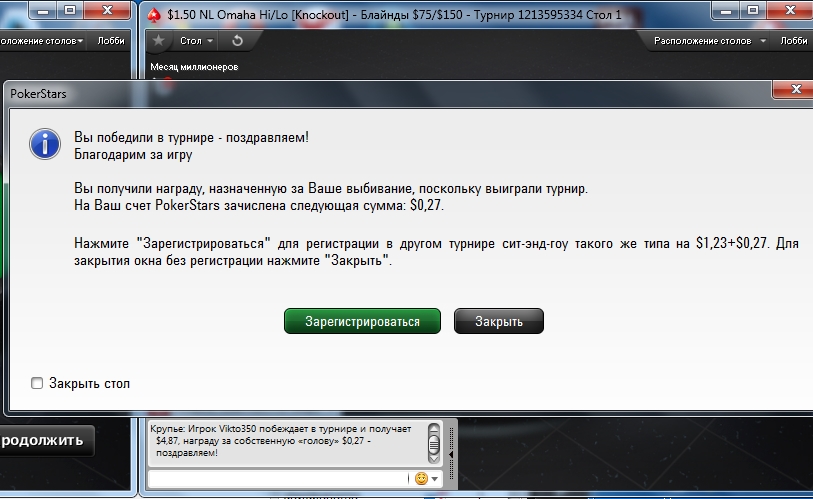Image resolution: width=813 pixels, height=499 pixels.
Task: Collapse the chat panel with the side arrow
Action: tap(451, 454)
